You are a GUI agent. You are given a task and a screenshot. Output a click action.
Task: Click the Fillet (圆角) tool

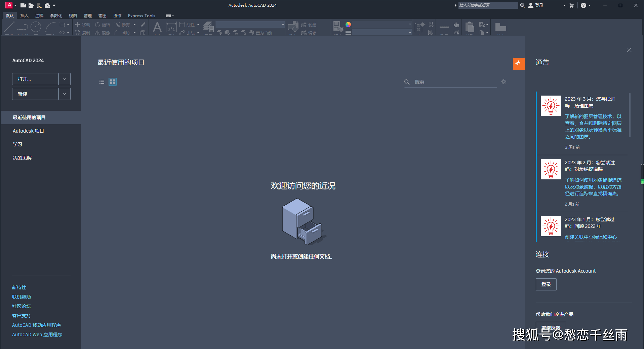[122, 33]
